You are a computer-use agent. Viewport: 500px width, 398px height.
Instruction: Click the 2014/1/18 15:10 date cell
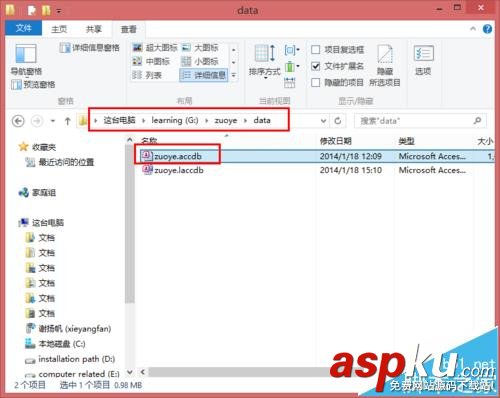pyautogui.click(x=351, y=170)
